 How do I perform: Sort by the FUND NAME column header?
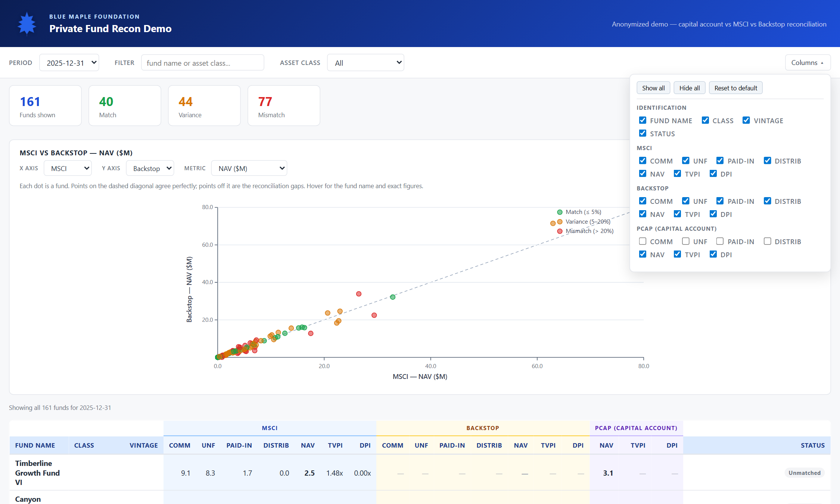click(35, 445)
